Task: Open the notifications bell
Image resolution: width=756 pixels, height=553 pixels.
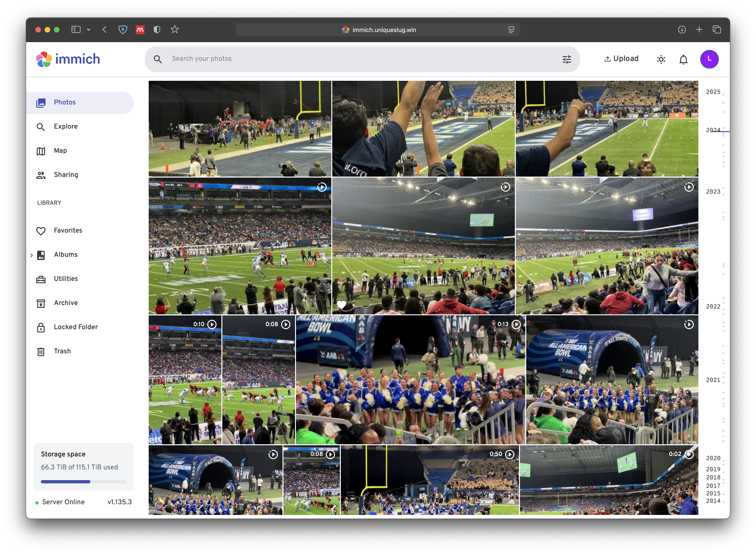Action: pos(683,59)
